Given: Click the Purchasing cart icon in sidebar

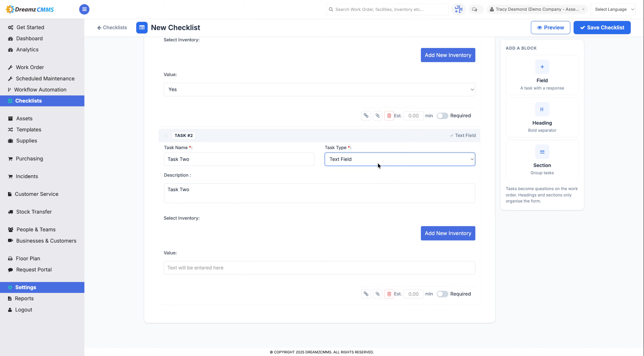Looking at the screenshot, I should pos(10,159).
